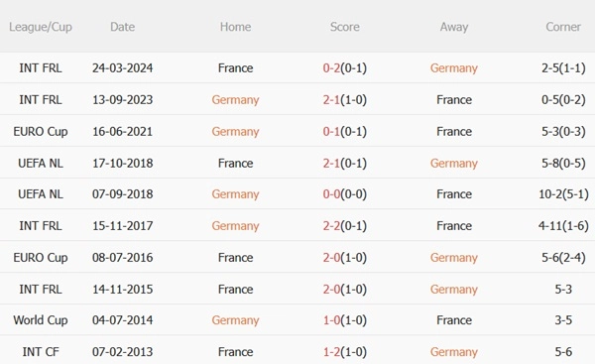Click corner result 10-2(5-1)
Image resolution: width=595 pixels, height=364 pixels.
pyautogui.click(x=563, y=194)
